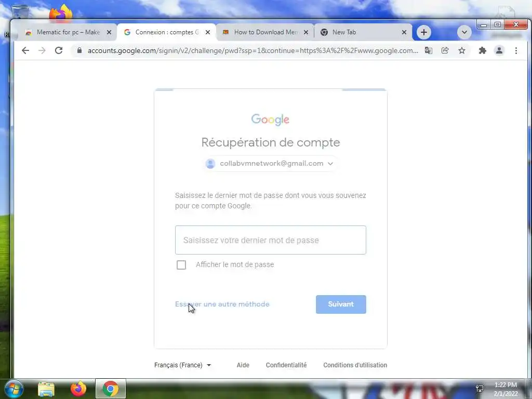Click the network tray icon

[480, 389]
